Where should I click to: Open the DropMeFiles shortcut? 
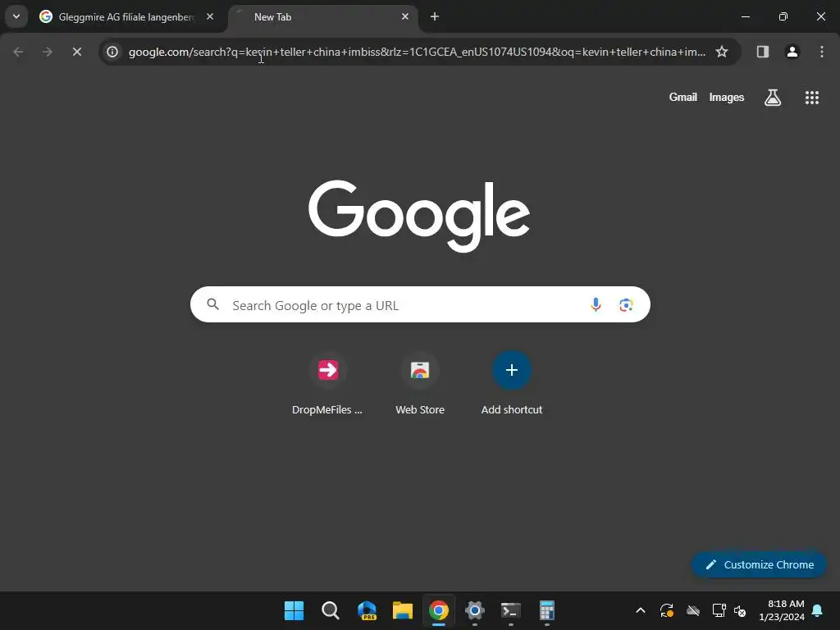327,385
